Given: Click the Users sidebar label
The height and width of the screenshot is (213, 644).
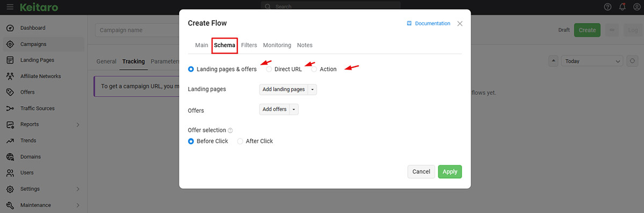Looking at the screenshot, I should (x=27, y=173).
